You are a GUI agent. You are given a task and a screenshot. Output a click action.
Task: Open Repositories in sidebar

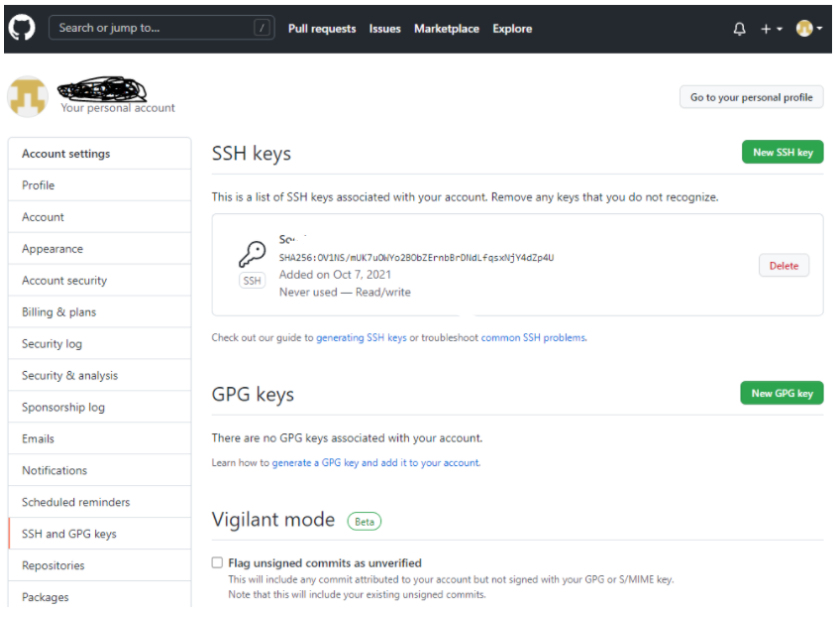(x=100, y=566)
